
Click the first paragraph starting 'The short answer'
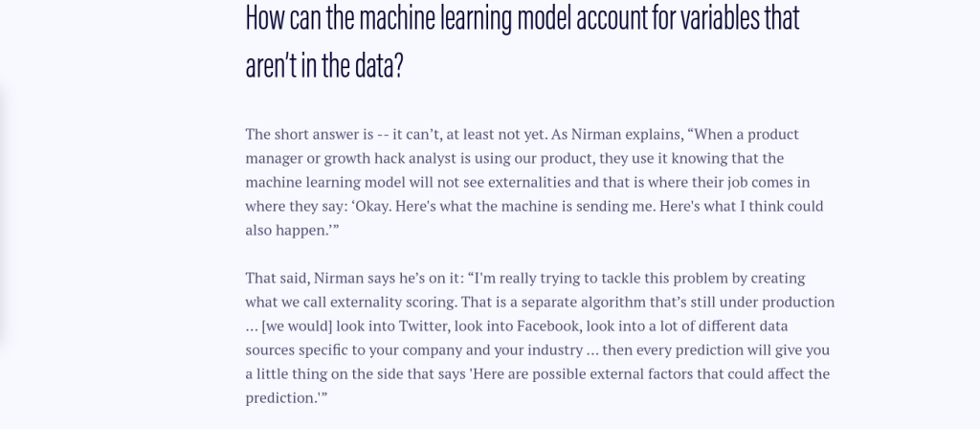point(536,182)
